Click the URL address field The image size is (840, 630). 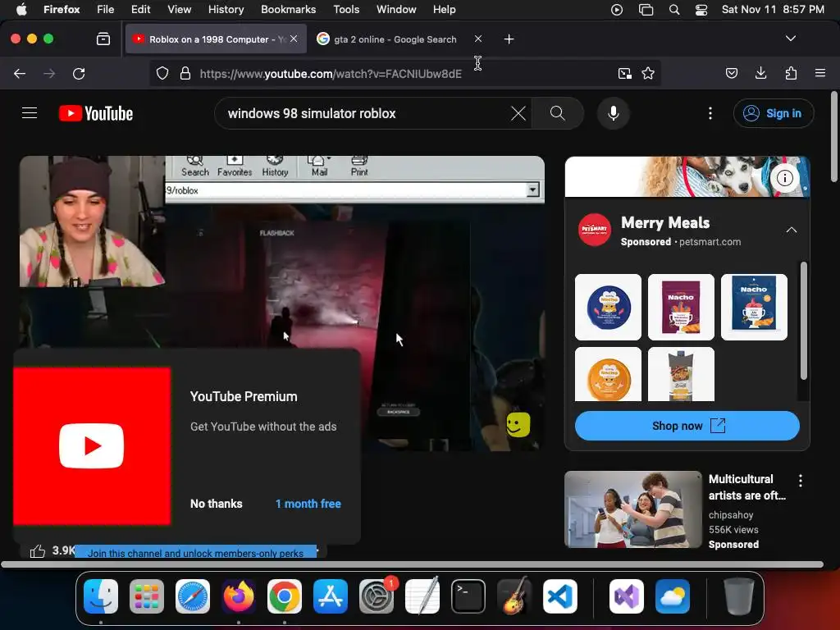pyautogui.click(x=404, y=73)
